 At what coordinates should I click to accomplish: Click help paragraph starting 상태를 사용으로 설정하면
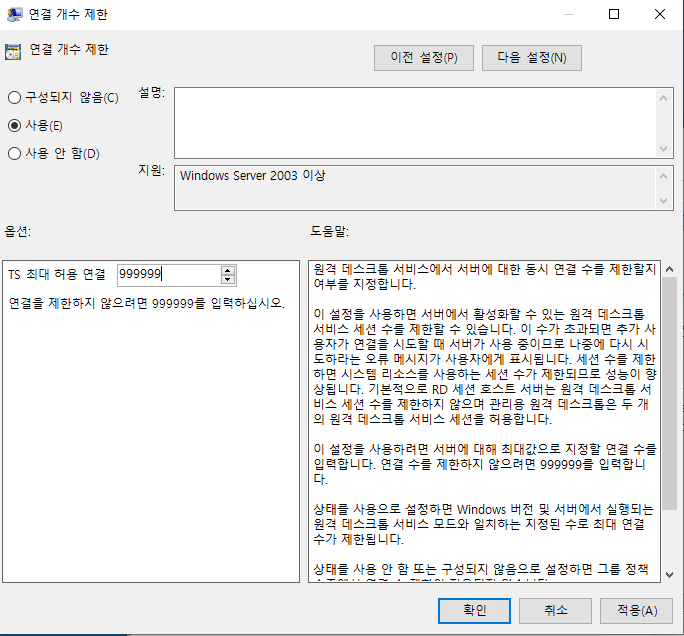click(x=483, y=524)
